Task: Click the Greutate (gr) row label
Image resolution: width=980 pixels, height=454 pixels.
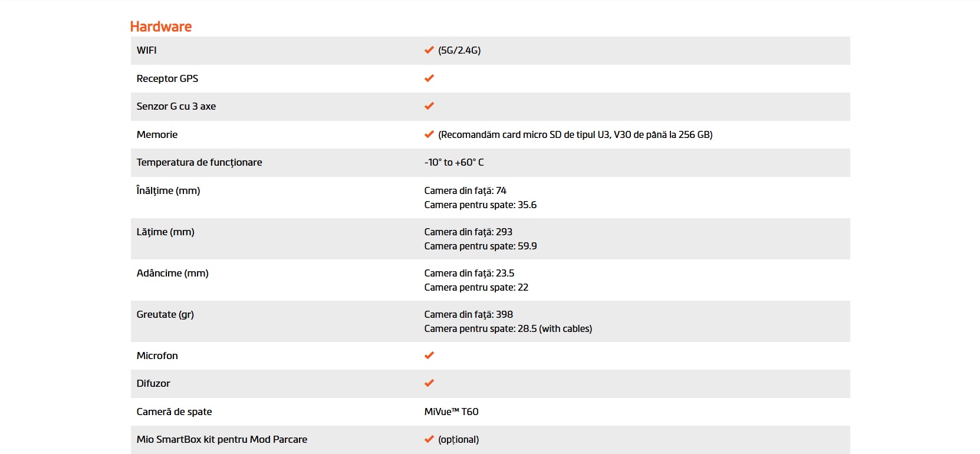Action: (165, 314)
